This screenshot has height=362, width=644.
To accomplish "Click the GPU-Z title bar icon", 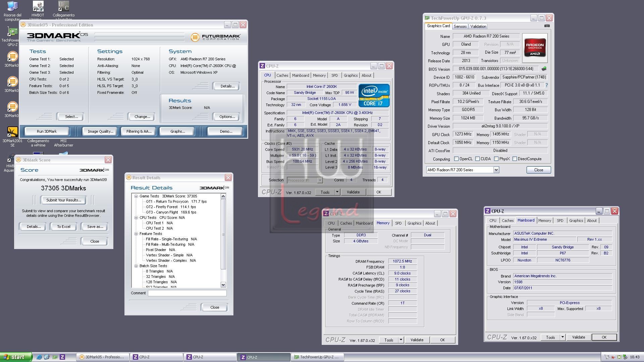I will point(427,18).
